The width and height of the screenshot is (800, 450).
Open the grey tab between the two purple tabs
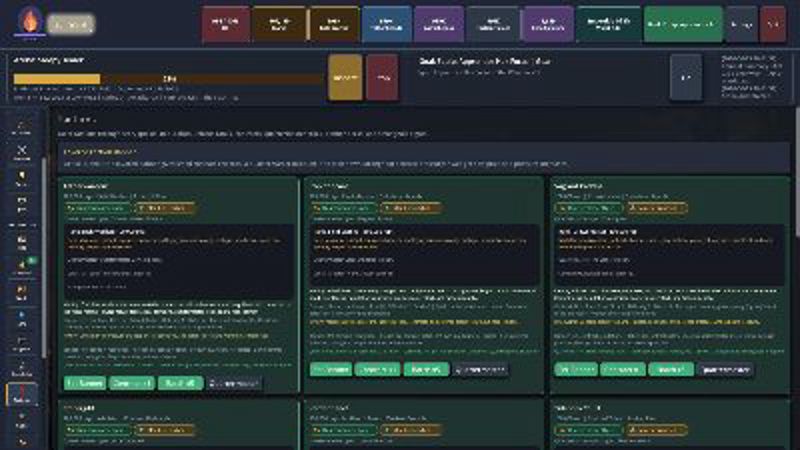493,24
